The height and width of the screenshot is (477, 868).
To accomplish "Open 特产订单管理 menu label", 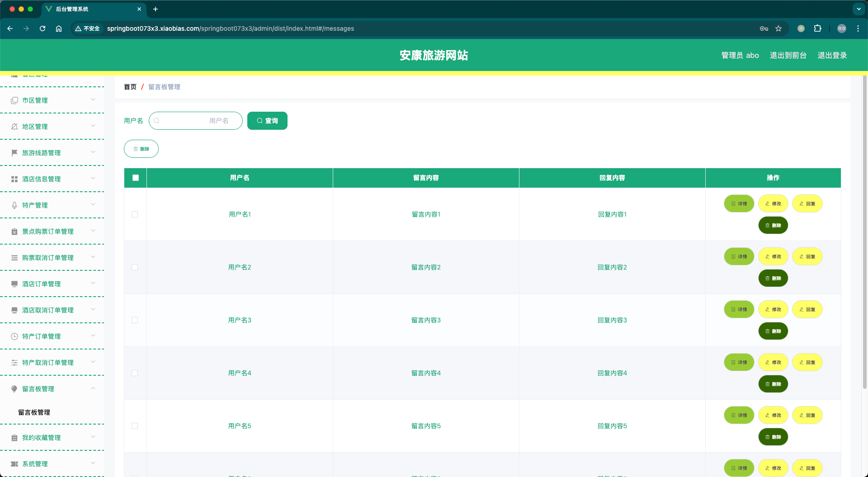I will click(42, 336).
